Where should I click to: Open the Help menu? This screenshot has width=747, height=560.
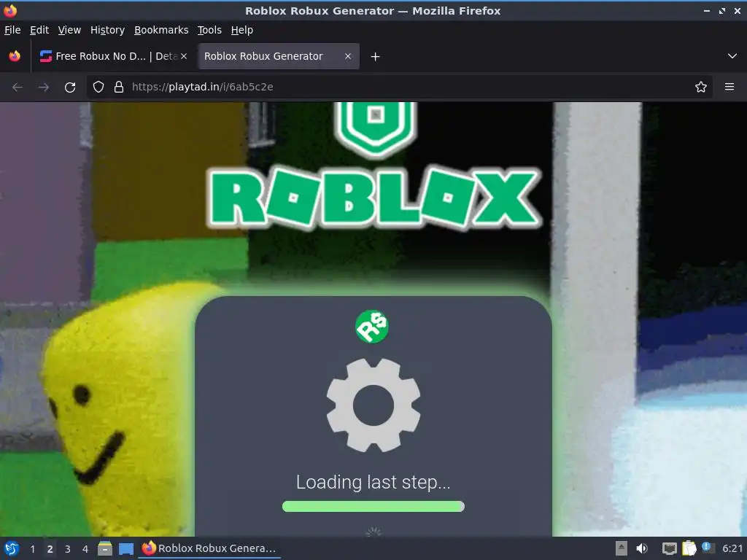click(242, 30)
